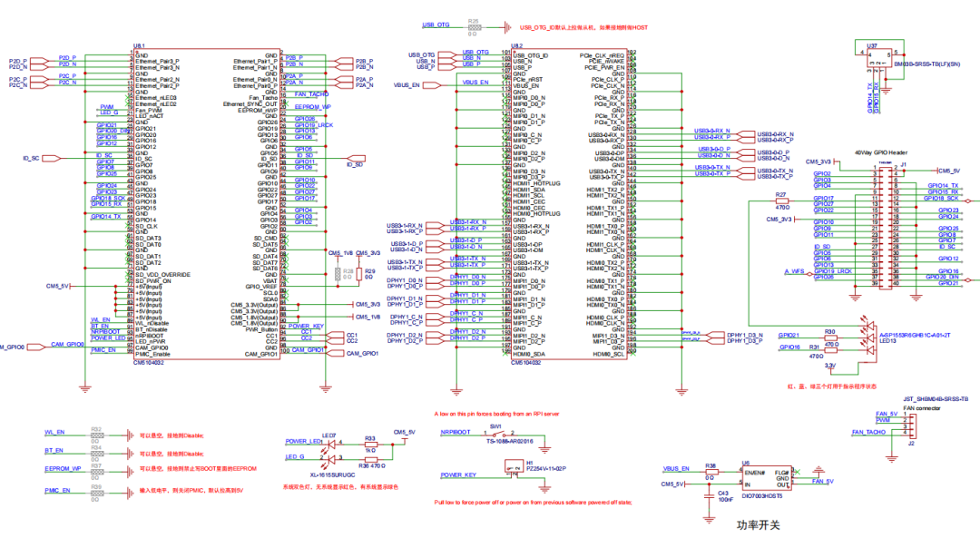Click the HDMI1_HOTPLUG pin name
This screenshot has height=538, width=980.
(536, 183)
